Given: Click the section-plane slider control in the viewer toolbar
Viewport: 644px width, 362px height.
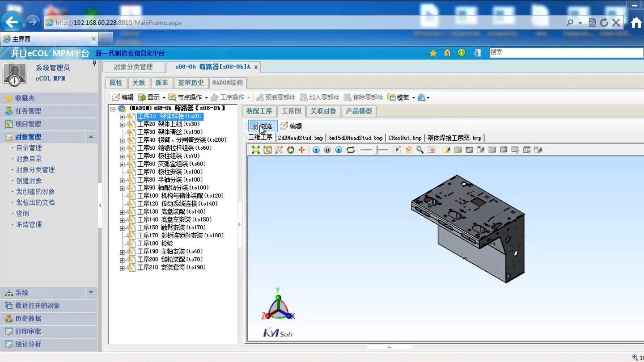Looking at the screenshot, I should pos(378,150).
